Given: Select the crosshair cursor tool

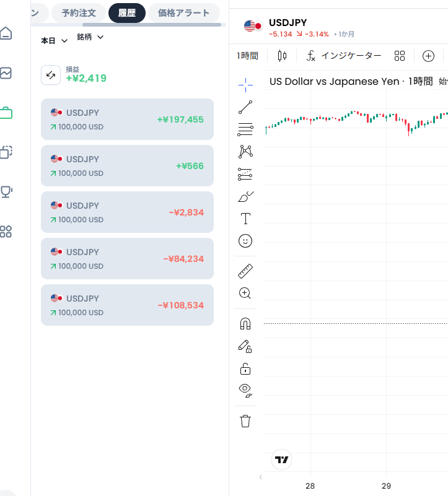Looking at the screenshot, I should point(245,85).
